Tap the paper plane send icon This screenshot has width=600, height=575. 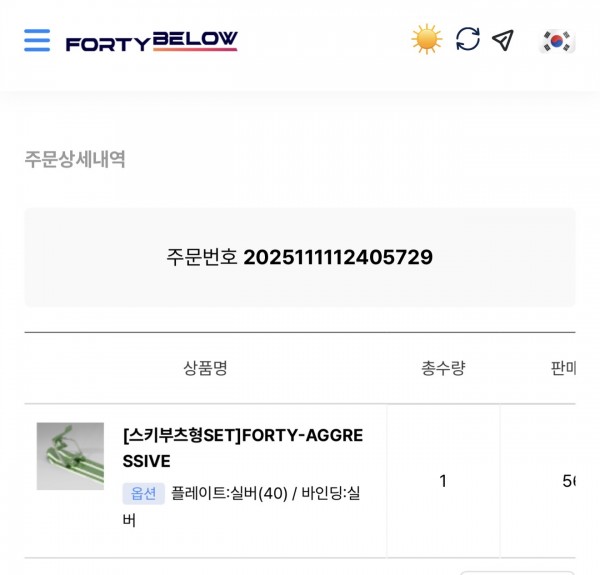click(x=503, y=40)
